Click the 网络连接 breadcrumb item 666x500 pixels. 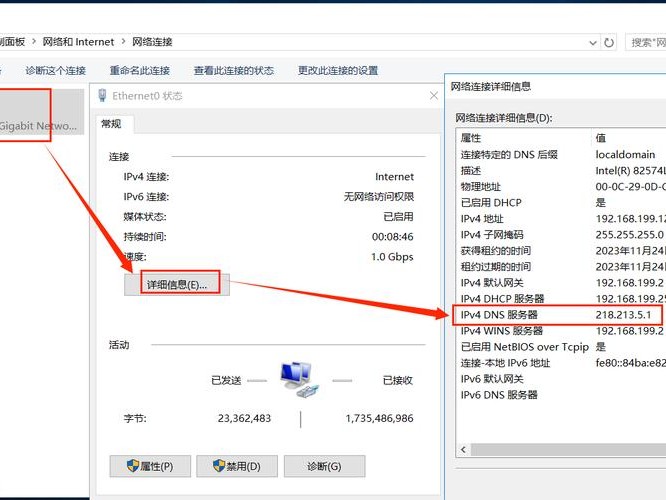coord(152,42)
